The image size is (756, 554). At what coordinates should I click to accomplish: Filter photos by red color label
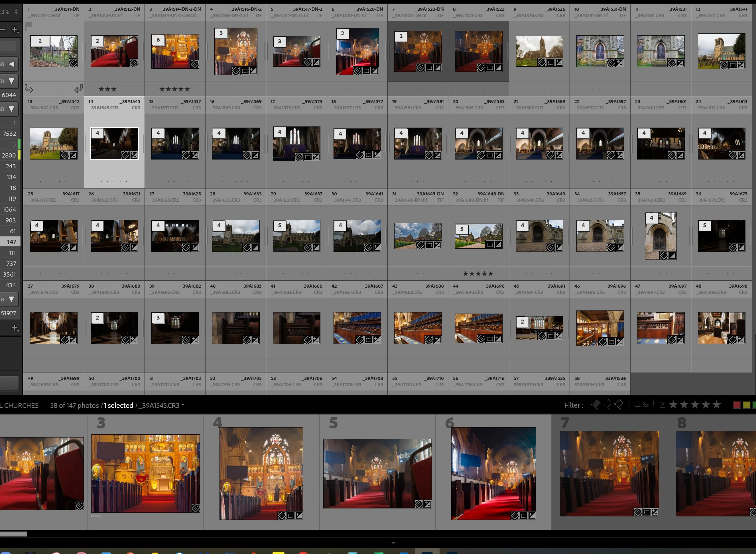click(x=737, y=405)
